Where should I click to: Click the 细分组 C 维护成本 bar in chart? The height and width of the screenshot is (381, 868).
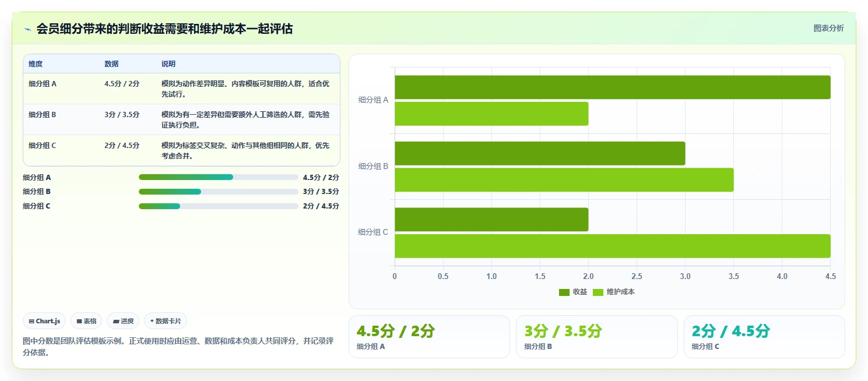613,246
